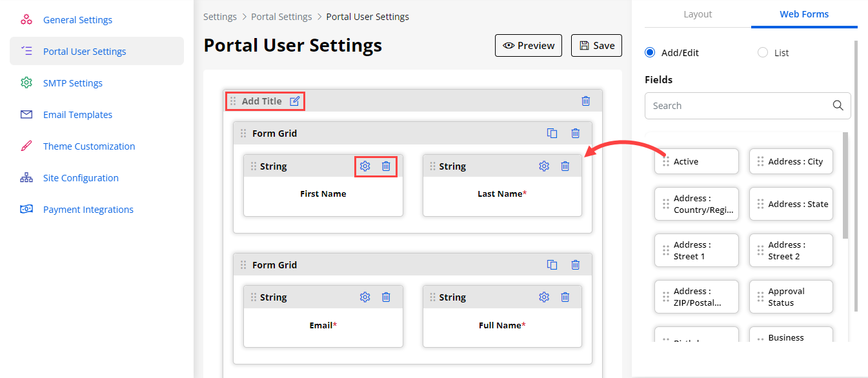Image resolution: width=868 pixels, height=378 pixels.
Task: Select the List radio button
Action: (x=763, y=53)
